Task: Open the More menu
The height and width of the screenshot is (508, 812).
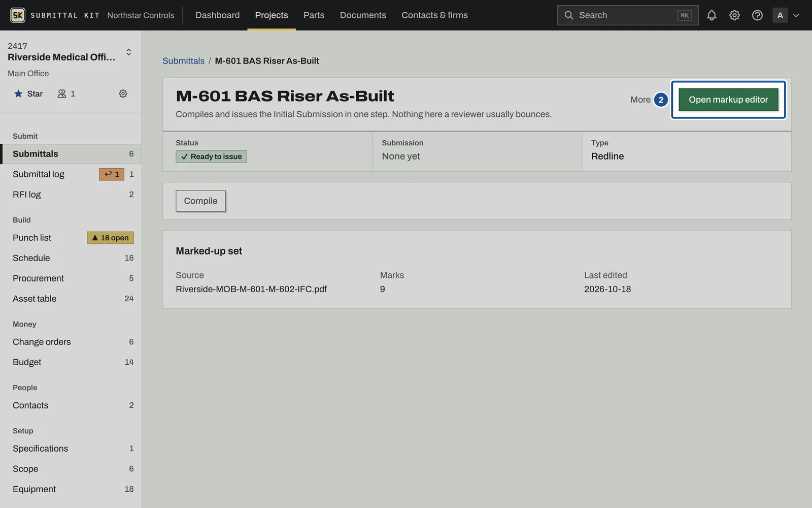Action: click(x=640, y=100)
